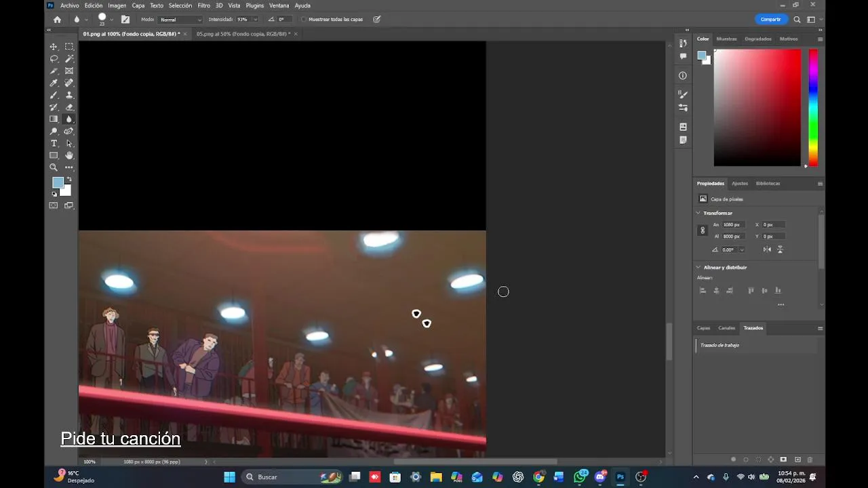Viewport: 868px width, 488px height.
Task: Open the Brush Settings panel icon
Action: (x=683, y=94)
